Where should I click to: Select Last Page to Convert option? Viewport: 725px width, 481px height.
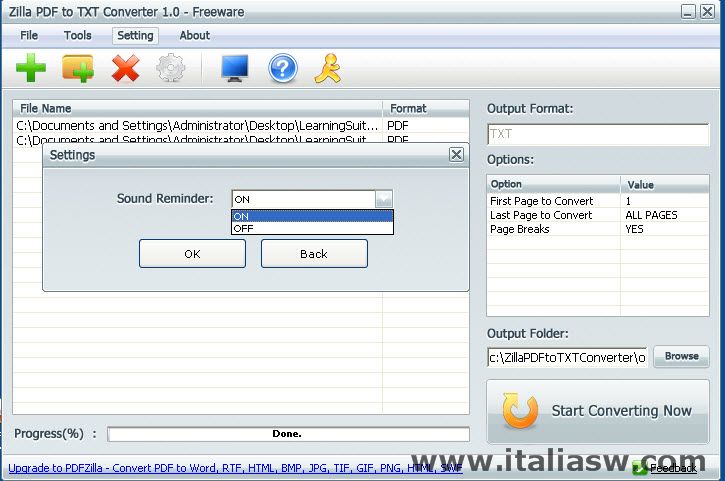tap(541, 215)
